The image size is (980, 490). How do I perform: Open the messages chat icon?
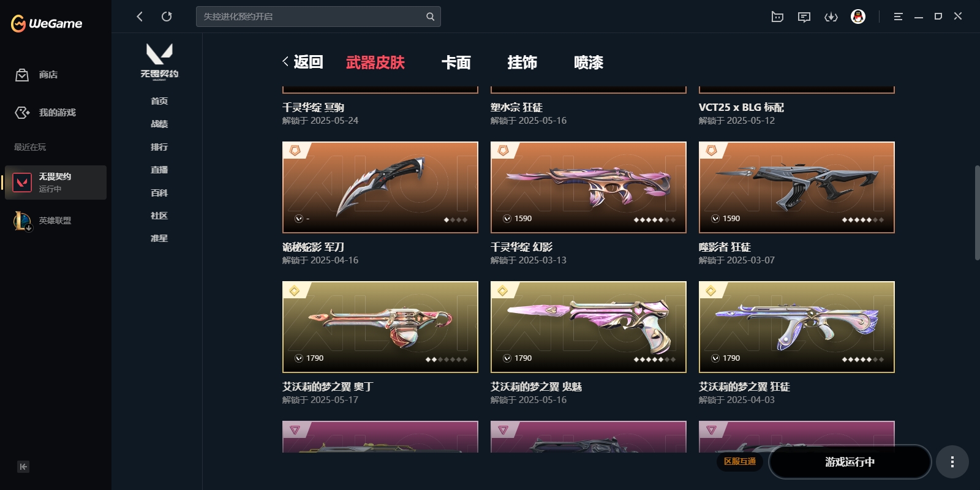804,17
